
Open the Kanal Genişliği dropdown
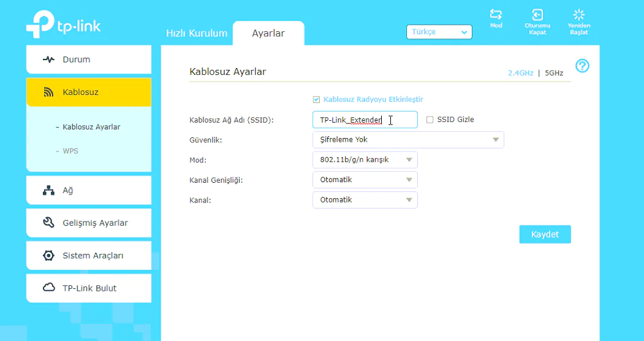[x=365, y=180]
